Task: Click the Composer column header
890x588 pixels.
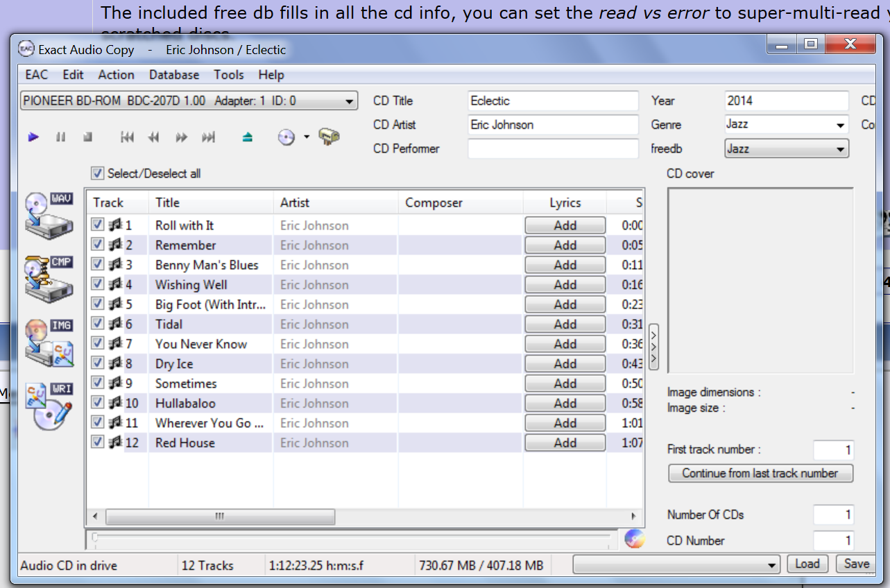Action: tap(461, 202)
